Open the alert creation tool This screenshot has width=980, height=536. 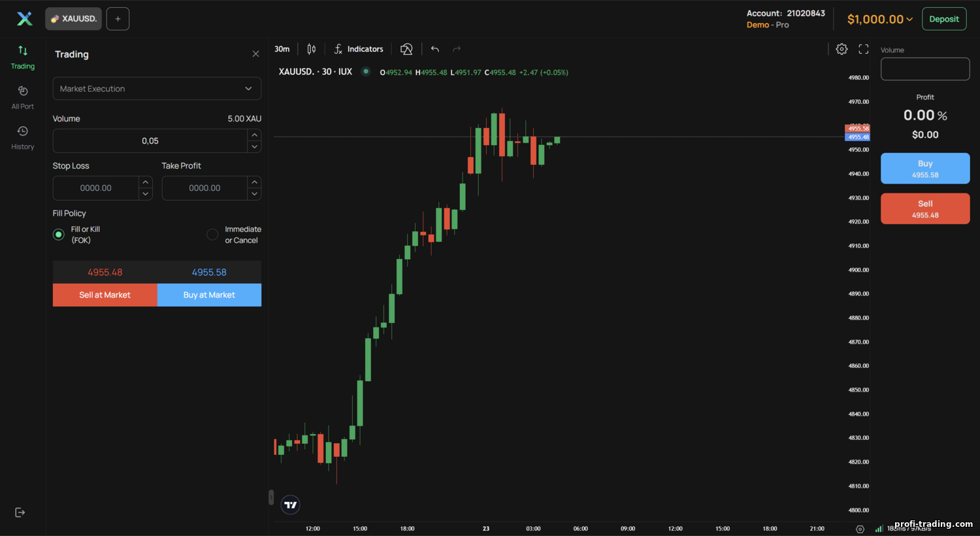click(406, 48)
